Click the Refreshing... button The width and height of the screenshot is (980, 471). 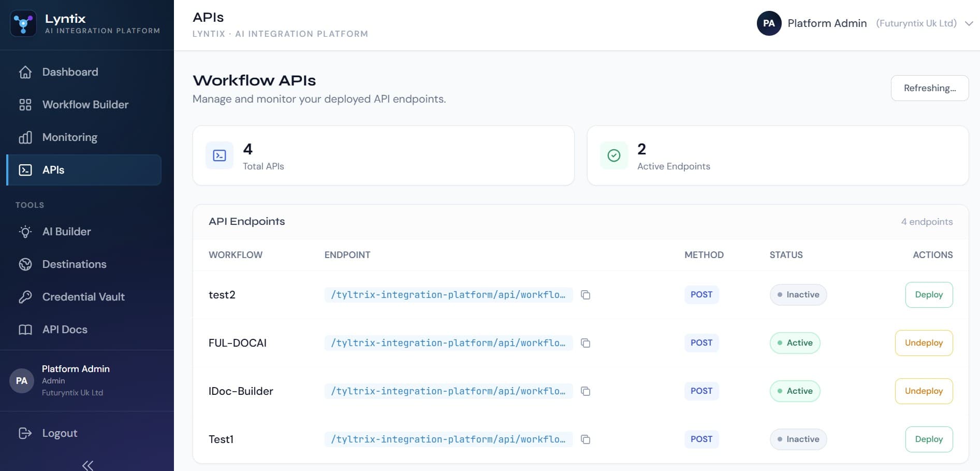coord(929,88)
